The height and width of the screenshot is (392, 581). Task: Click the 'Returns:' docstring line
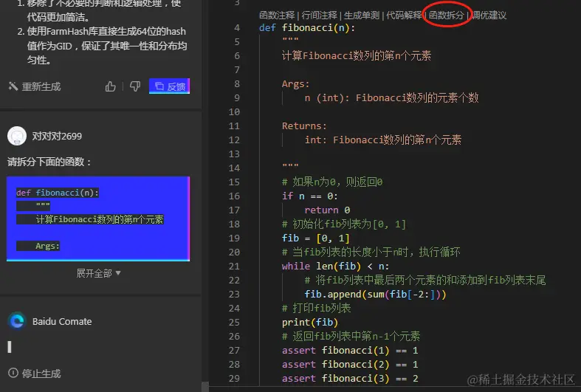click(x=304, y=126)
